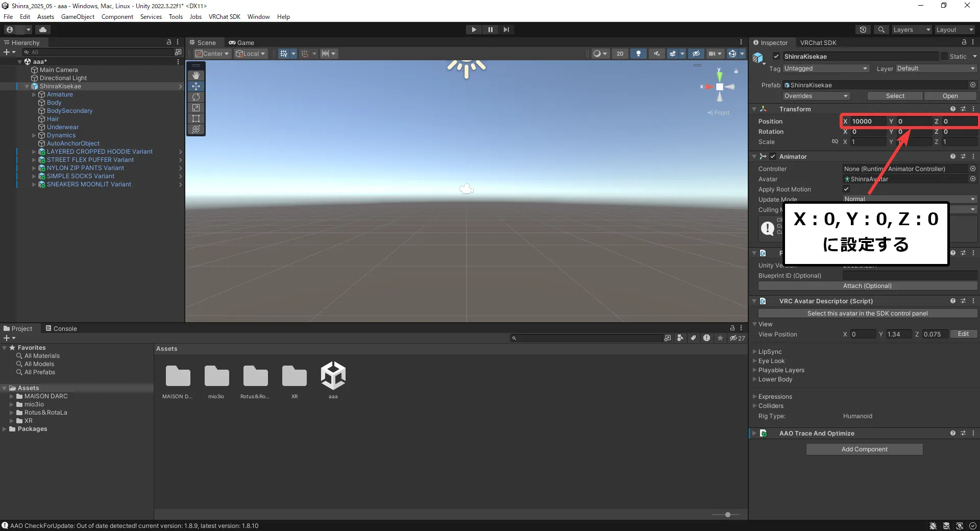The width and height of the screenshot is (980, 531).
Task: Disable the Animator component checkbox
Action: click(x=773, y=157)
